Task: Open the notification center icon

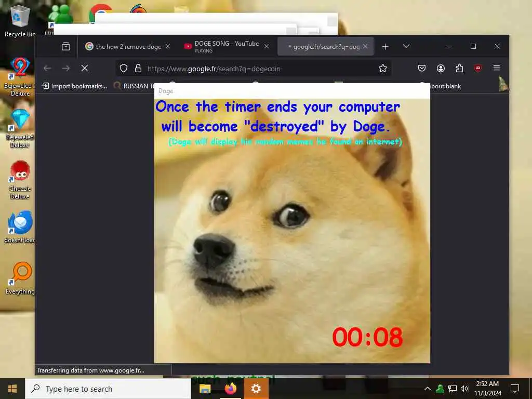Action: [515, 389]
